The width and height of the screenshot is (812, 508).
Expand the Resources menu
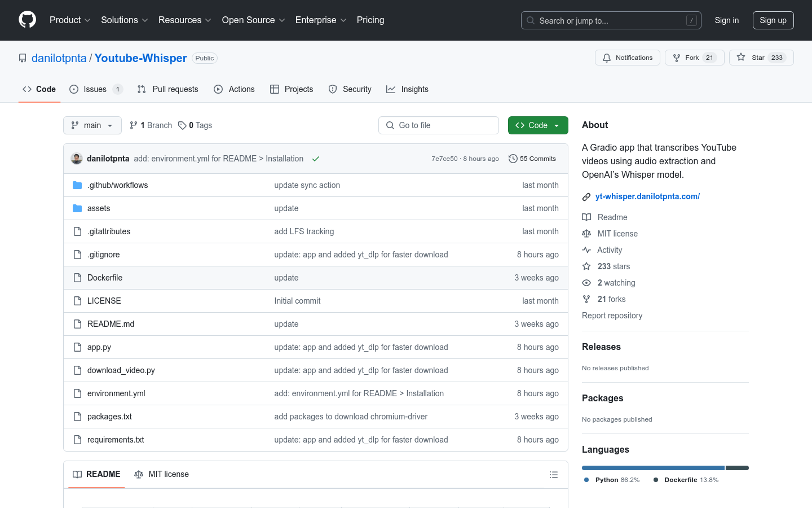(185, 20)
